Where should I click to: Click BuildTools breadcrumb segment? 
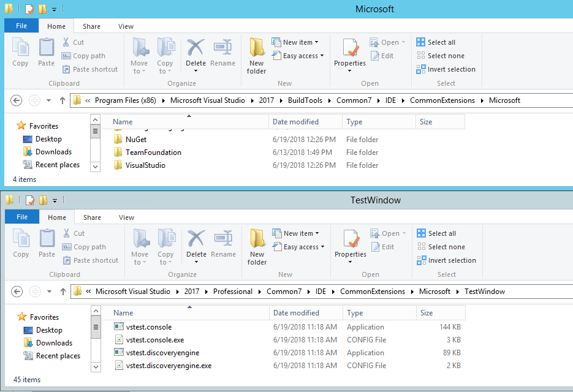pyautogui.click(x=305, y=100)
